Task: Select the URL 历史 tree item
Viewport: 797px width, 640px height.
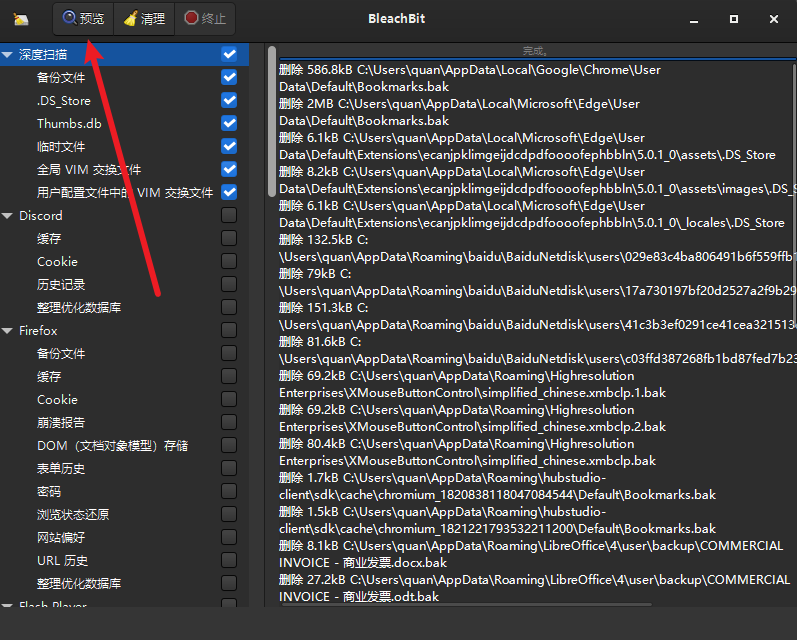Action: [x=63, y=561]
